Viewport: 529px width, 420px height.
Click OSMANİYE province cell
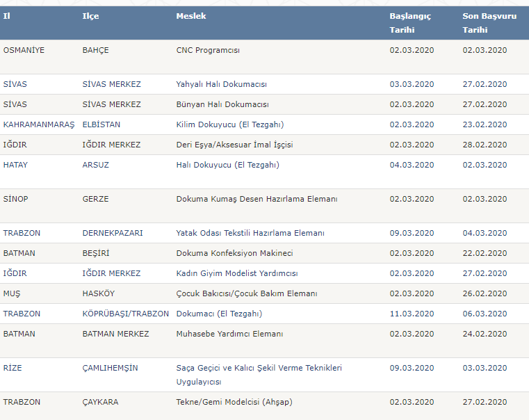pos(24,50)
